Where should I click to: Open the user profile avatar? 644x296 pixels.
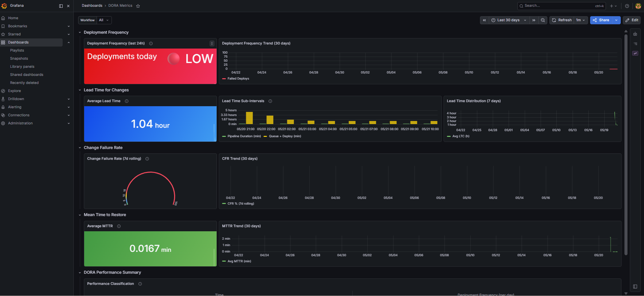pos(638,6)
